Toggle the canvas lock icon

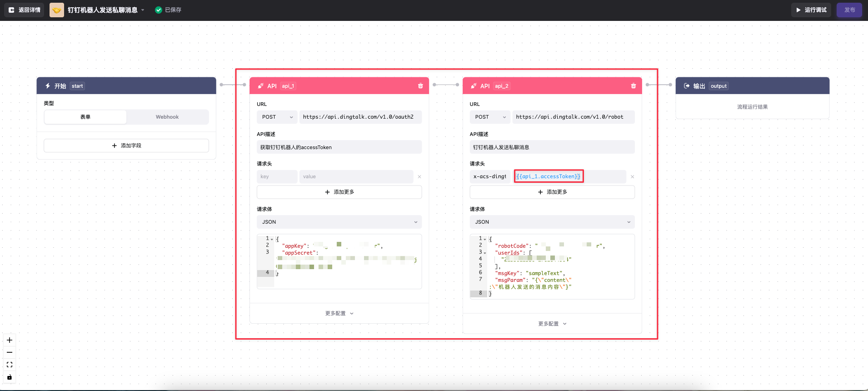click(x=10, y=377)
